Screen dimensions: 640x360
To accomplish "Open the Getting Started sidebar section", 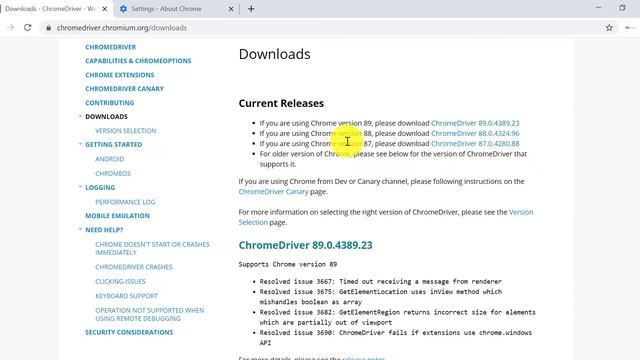I will point(113,144).
